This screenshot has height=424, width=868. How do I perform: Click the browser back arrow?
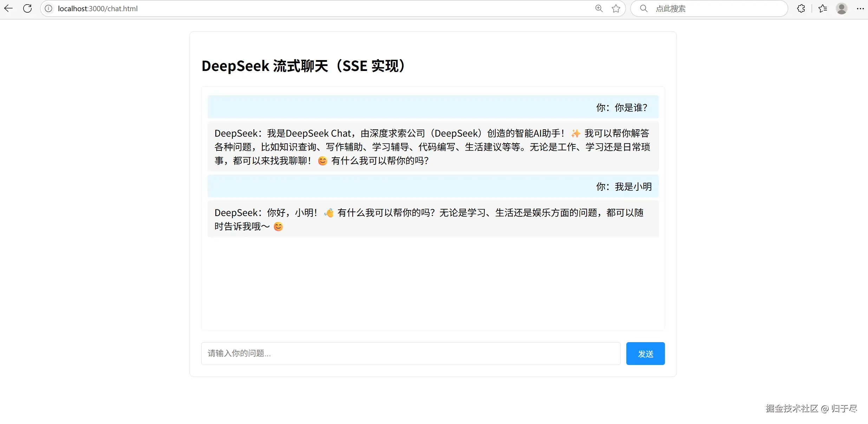(x=8, y=8)
